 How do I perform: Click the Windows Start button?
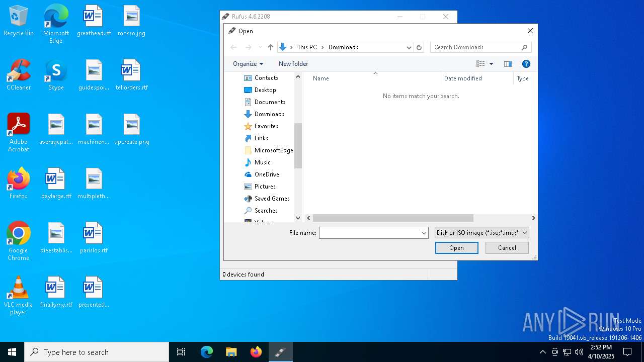click(12, 352)
